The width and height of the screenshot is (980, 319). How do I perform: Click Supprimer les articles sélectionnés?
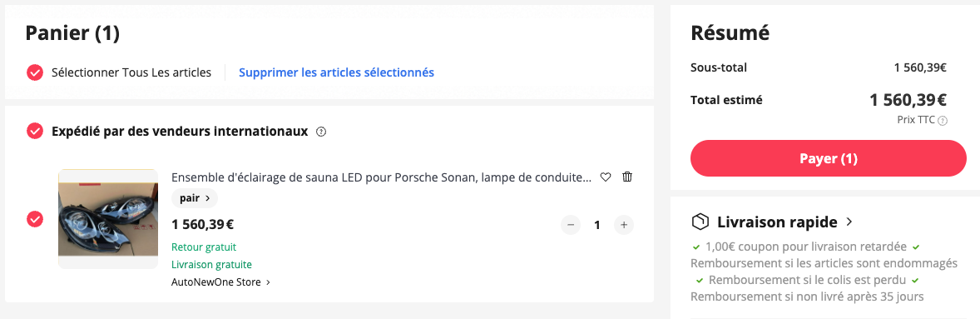coord(336,72)
